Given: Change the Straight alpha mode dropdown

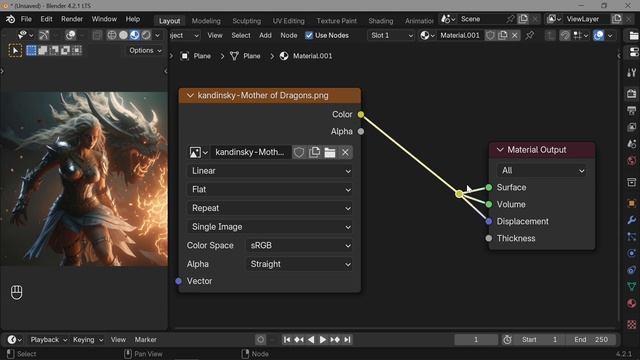Looking at the screenshot, I should point(300,264).
